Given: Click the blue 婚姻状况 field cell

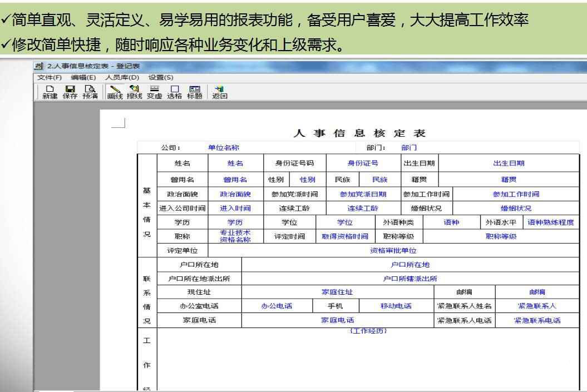Looking at the screenshot, I should pos(516,209).
